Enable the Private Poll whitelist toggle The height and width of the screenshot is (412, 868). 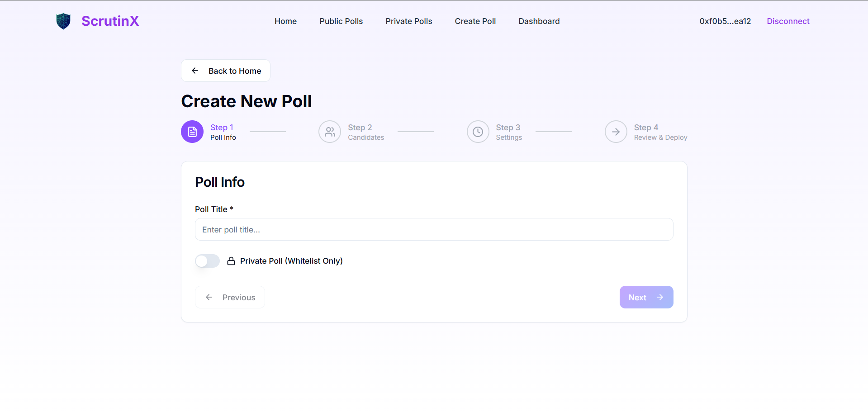207,261
